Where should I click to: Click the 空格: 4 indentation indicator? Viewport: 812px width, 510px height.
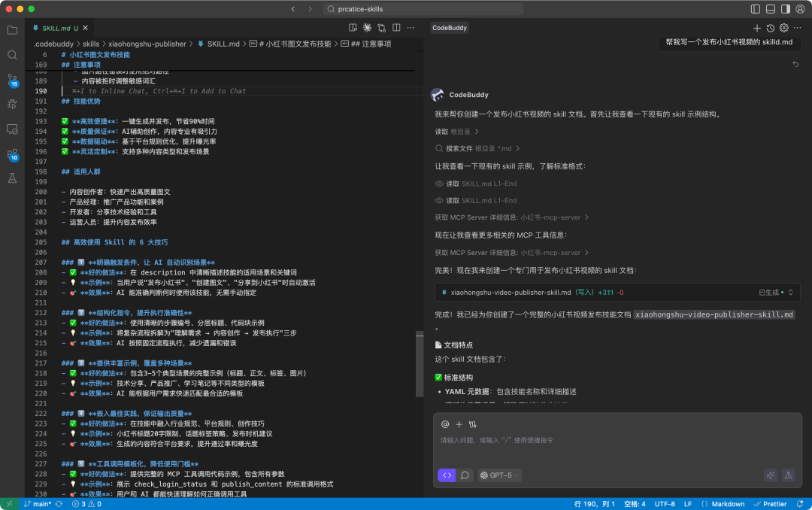pos(635,504)
